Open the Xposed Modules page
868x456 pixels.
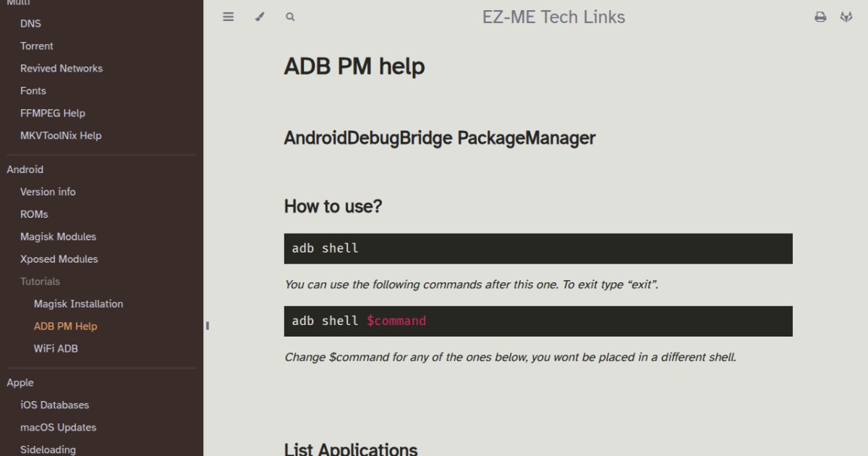(x=59, y=259)
